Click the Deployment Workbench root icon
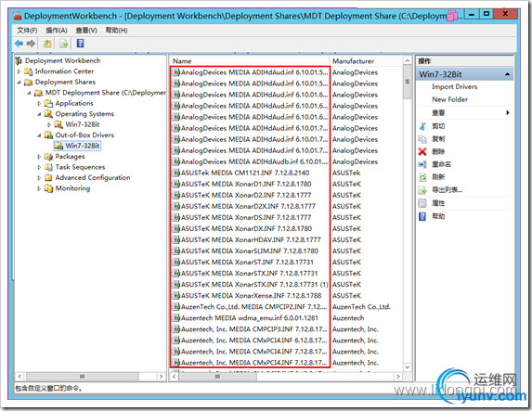This screenshot has width=532, height=411. (19, 60)
